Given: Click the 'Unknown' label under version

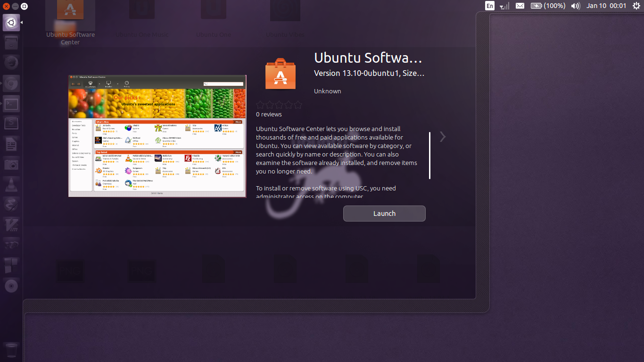Looking at the screenshot, I should coord(327,91).
